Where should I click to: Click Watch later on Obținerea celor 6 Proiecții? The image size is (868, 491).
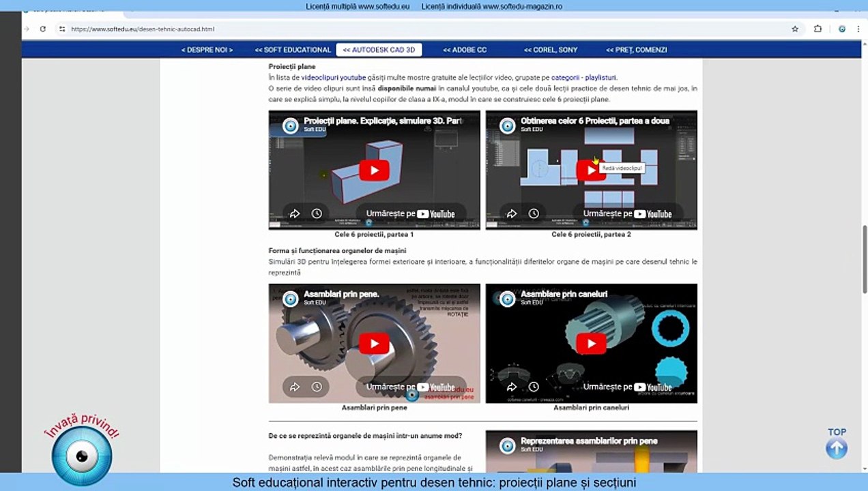[534, 213]
